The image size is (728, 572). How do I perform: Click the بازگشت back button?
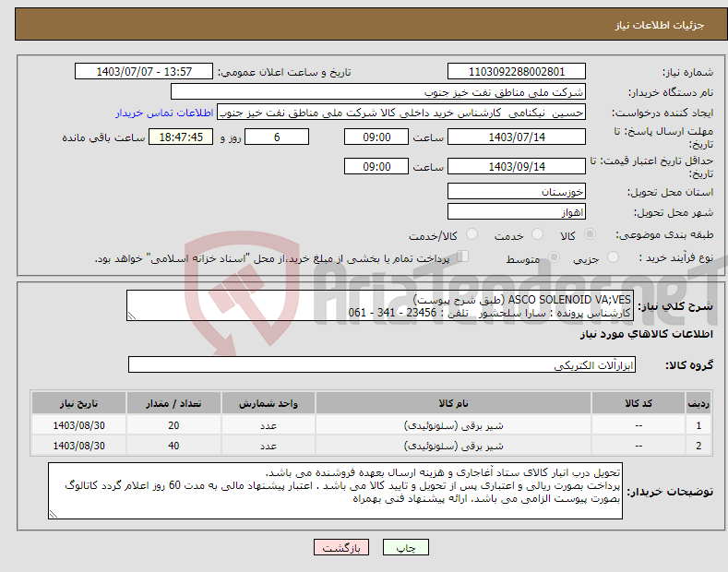tap(341, 547)
